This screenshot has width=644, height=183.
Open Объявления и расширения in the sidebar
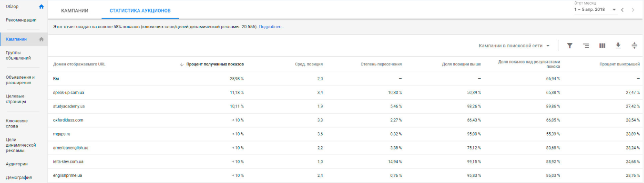click(x=20, y=80)
